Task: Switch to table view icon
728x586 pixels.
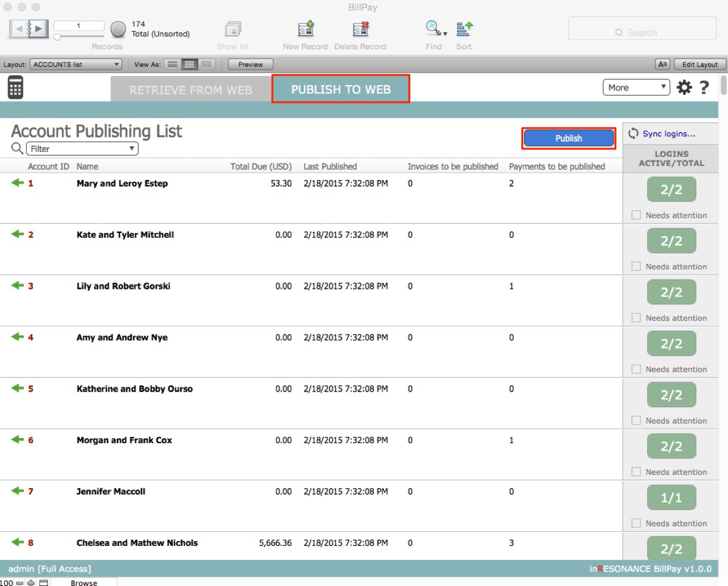Action: tap(207, 64)
